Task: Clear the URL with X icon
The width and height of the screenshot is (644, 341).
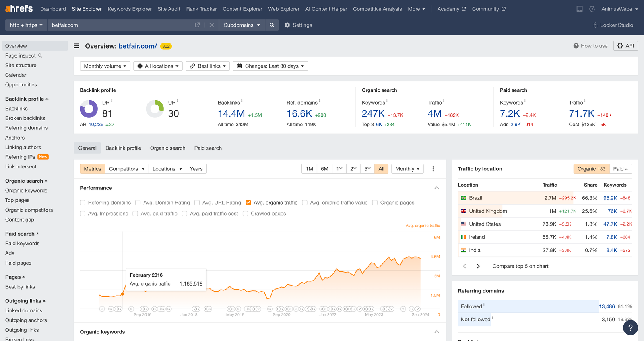Action: 212,25
